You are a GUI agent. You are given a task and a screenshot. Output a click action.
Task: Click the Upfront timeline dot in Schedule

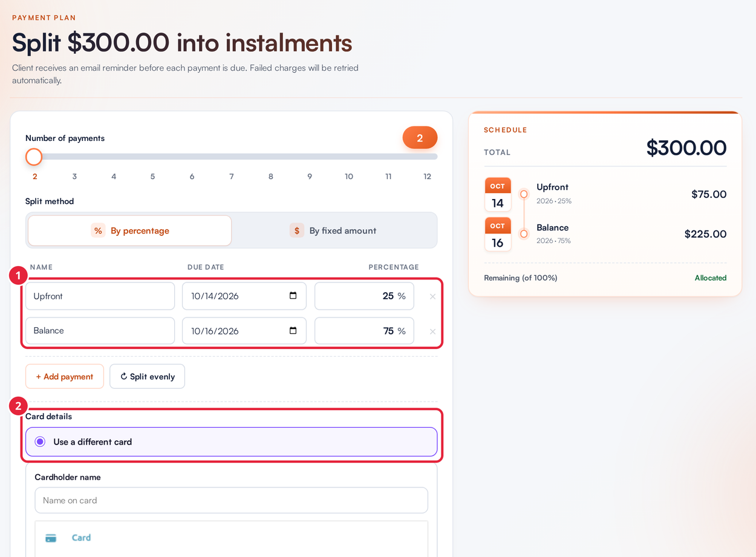pos(524,194)
